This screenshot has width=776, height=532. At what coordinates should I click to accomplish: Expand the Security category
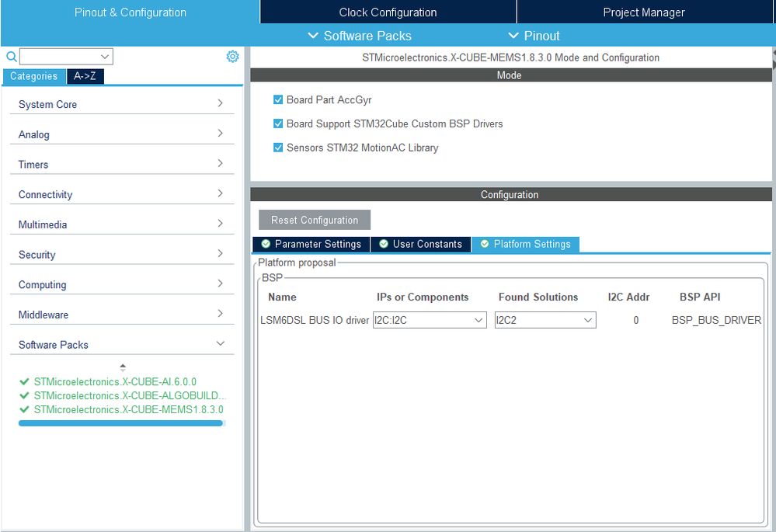122,255
